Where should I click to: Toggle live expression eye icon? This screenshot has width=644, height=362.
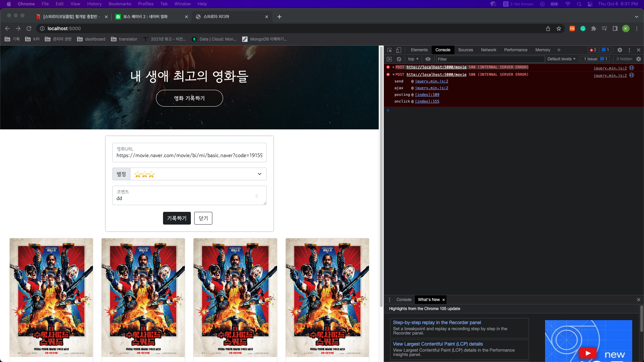click(428, 59)
